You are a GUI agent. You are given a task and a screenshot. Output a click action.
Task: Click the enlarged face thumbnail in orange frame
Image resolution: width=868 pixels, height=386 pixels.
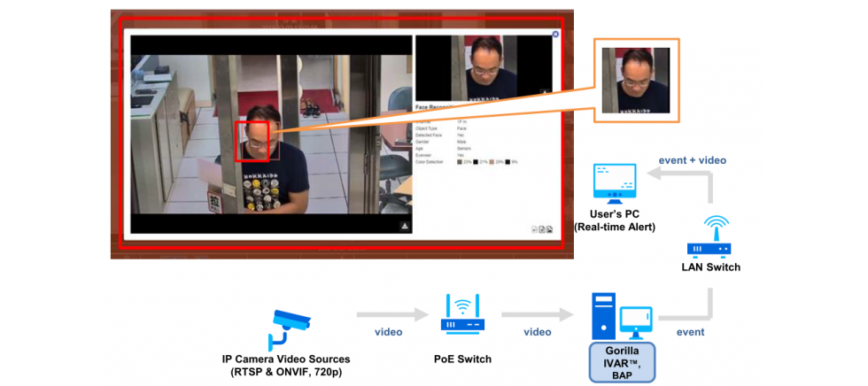pyautogui.click(x=635, y=81)
